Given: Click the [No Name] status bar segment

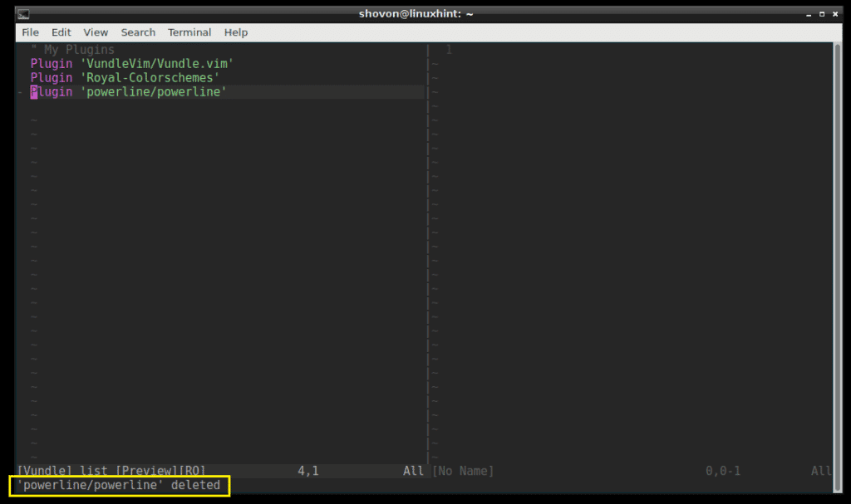Looking at the screenshot, I should coord(464,471).
